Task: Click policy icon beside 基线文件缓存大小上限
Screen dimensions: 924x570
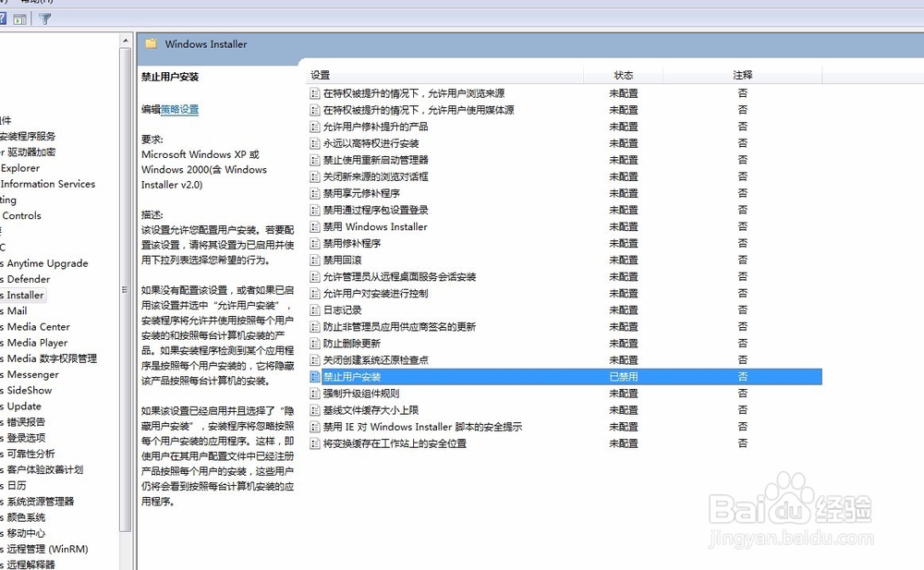Action: click(x=315, y=409)
